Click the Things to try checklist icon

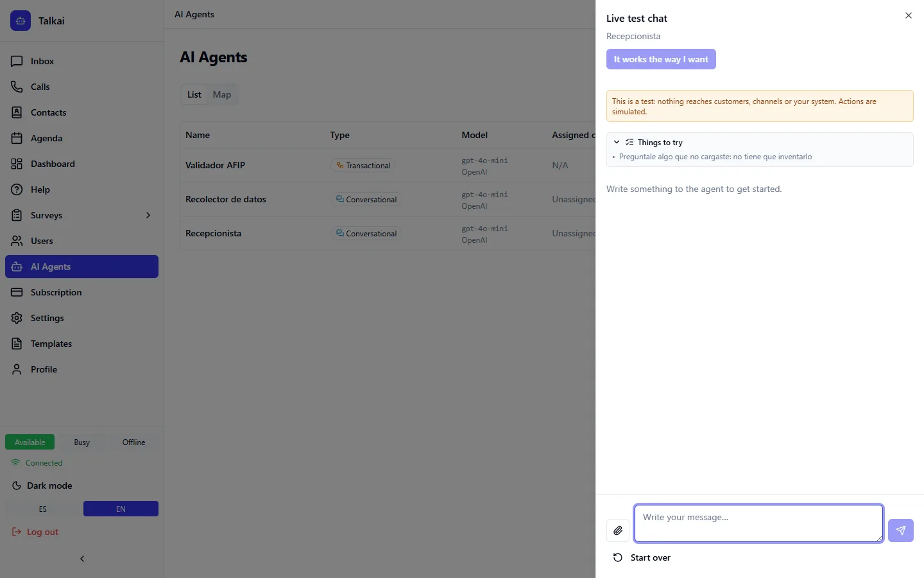(x=629, y=143)
